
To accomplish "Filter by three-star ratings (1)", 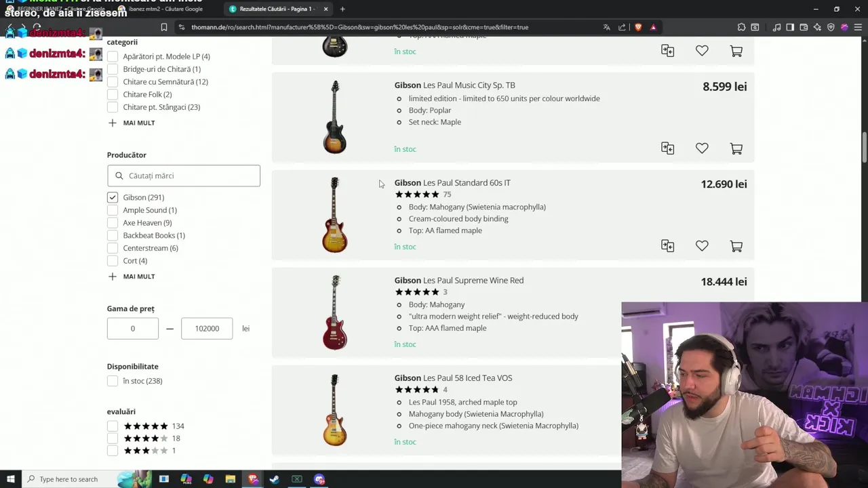I will coord(113,451).
